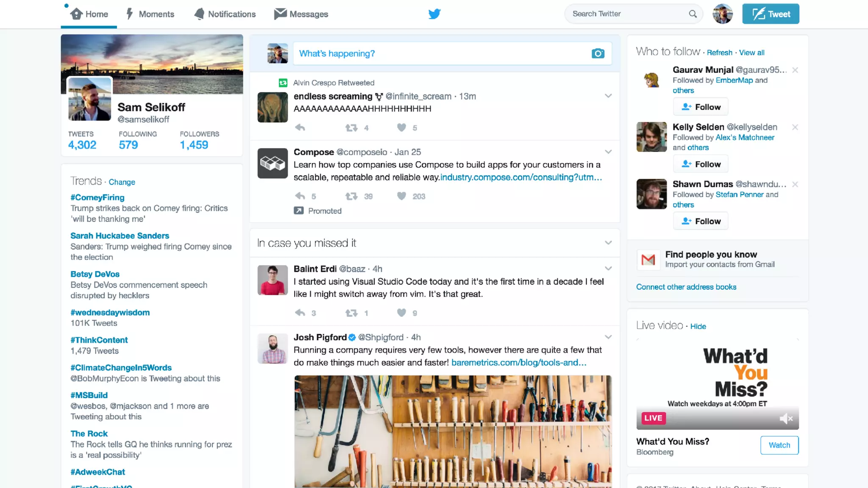Open profile avatar menu in top bar
Screen dimensions: 868x488
coord(723,14)
